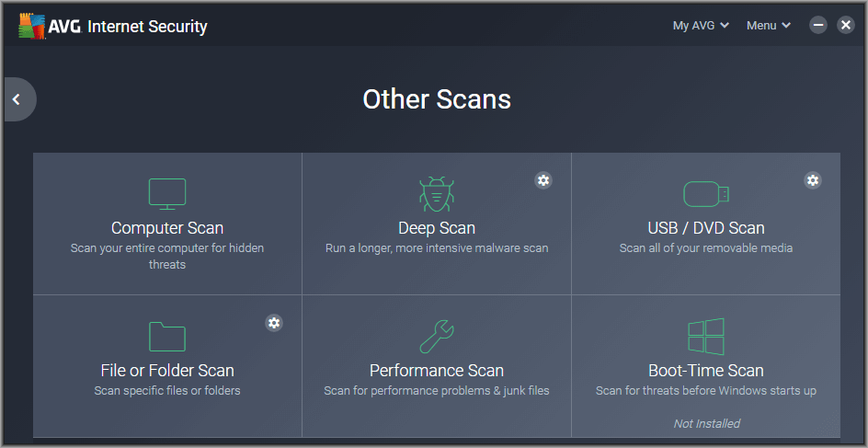The height and width of the screenshot is (448, 868).
Task: Select the USB / DVD Scan title
Action: (x=706, y=228)
